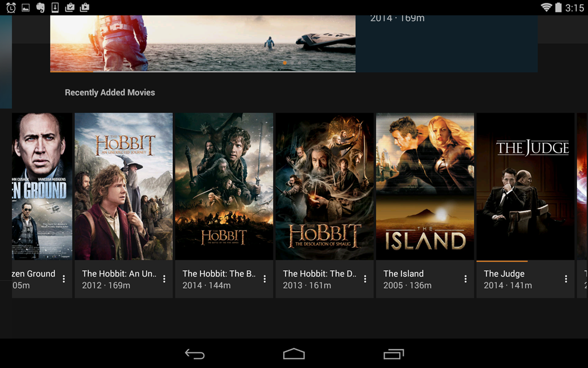This screenshot has height=368, width=588.
Task: Open more options for Frozen Ground
Action: point(64,279)
